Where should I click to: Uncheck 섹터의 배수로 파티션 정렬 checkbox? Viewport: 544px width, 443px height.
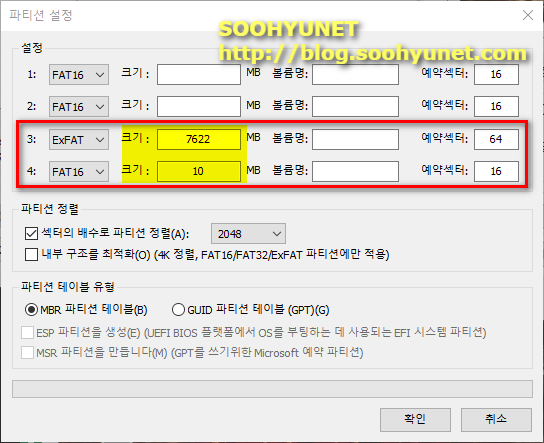[31, 233]
